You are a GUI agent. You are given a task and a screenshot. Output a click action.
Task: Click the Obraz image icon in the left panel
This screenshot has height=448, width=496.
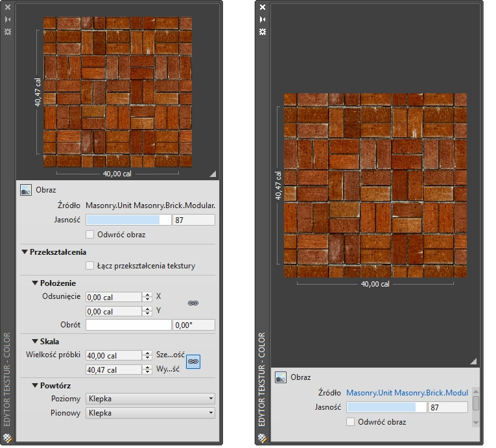pos(26,191)
